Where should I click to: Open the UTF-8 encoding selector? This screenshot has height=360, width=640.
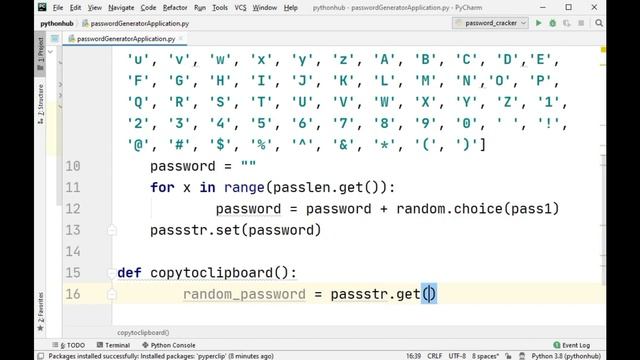click(x=457, y=356)
